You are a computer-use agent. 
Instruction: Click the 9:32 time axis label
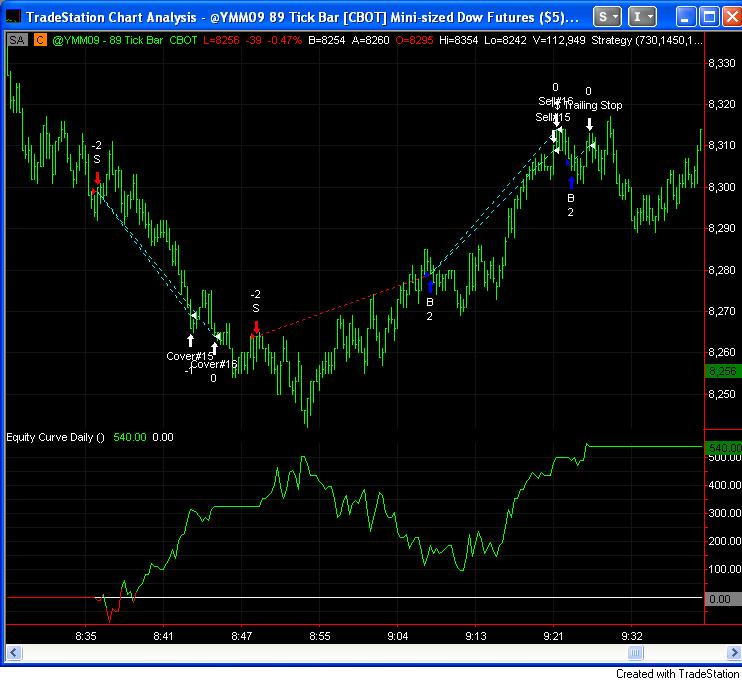point(632,636)
